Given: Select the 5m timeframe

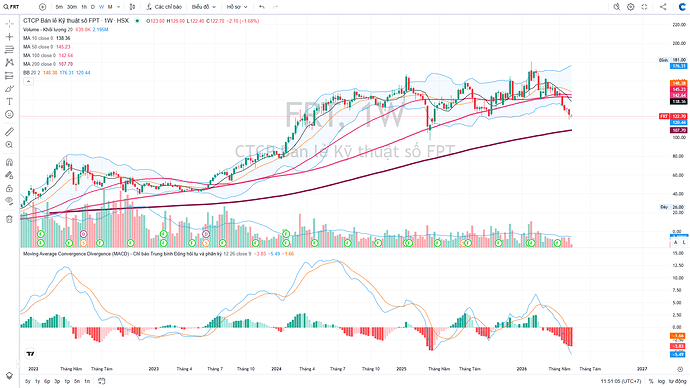Looking at the screenshot, I should point(59,7).
